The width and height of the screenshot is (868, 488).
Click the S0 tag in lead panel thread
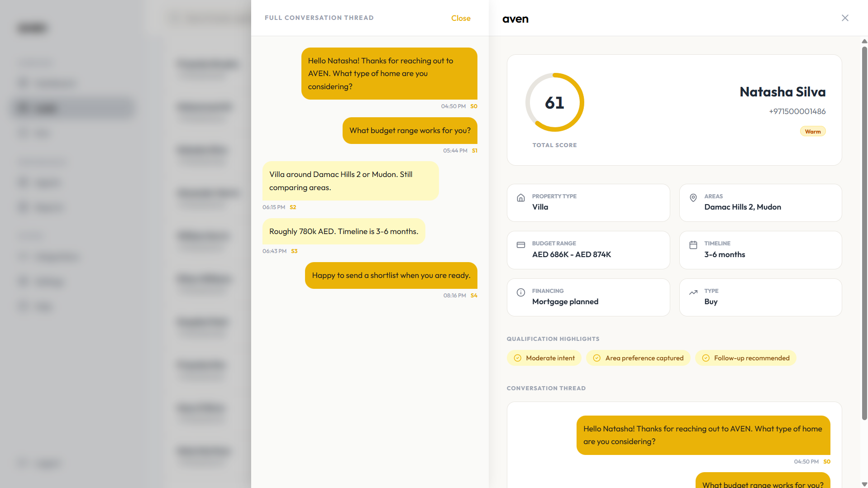pyautogui.click(x=827, y=462)
